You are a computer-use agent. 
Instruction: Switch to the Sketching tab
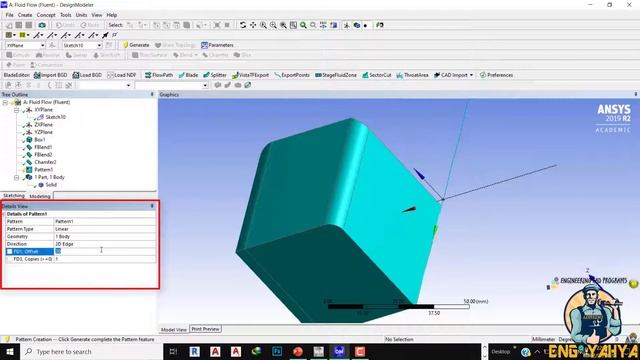click(14, 196)
